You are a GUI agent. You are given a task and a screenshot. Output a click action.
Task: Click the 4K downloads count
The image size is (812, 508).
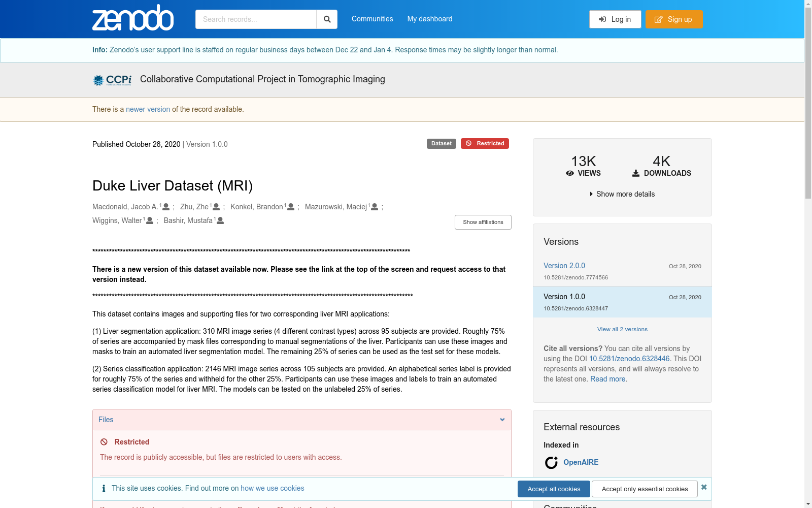[x=661, y=161]
